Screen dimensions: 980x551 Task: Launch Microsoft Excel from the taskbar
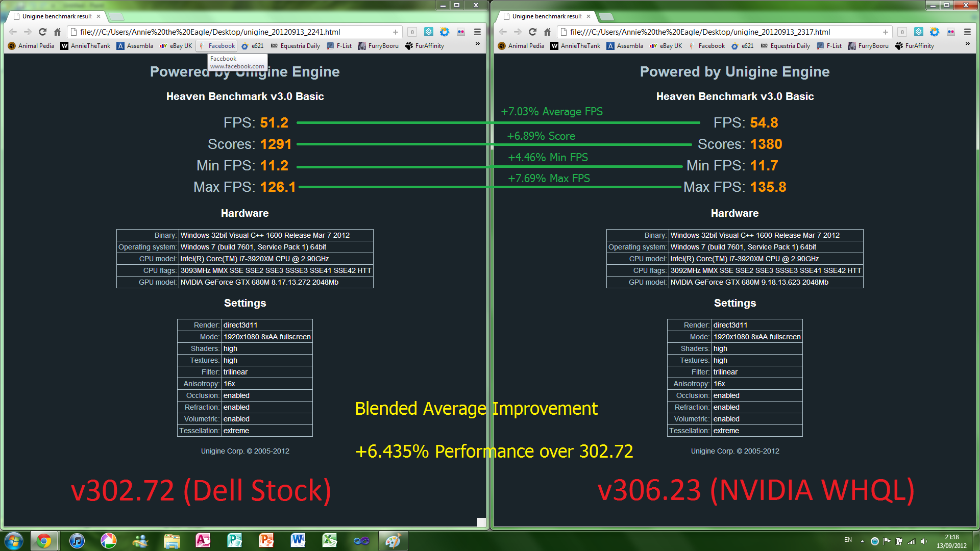[x=330, y=541]
